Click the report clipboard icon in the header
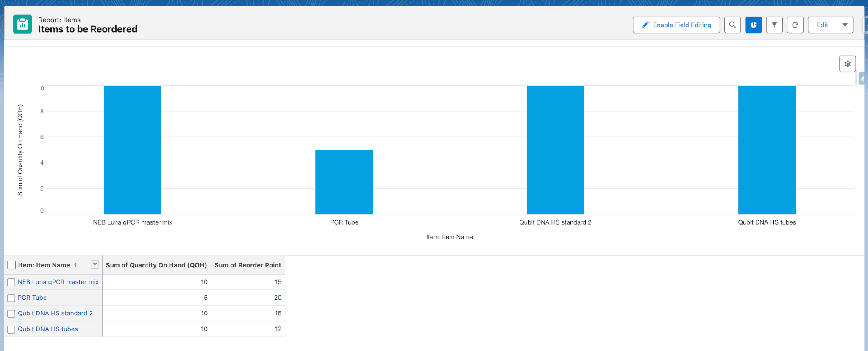This screenshot has height=351, width=868. (22, 24)
